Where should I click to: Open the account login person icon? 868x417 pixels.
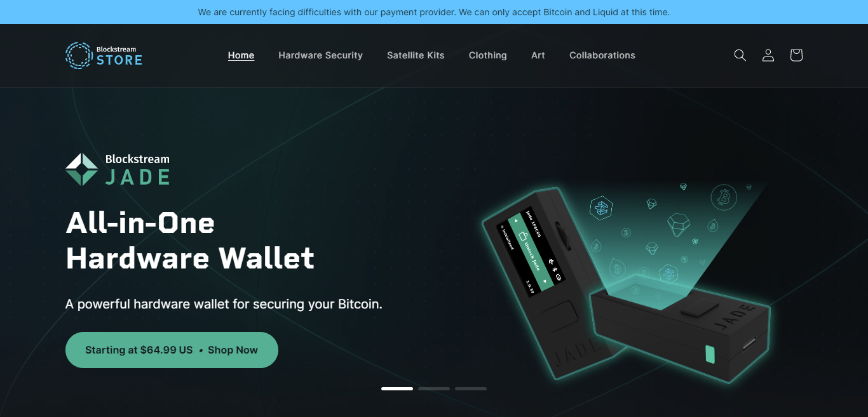[x=768, y=55]
